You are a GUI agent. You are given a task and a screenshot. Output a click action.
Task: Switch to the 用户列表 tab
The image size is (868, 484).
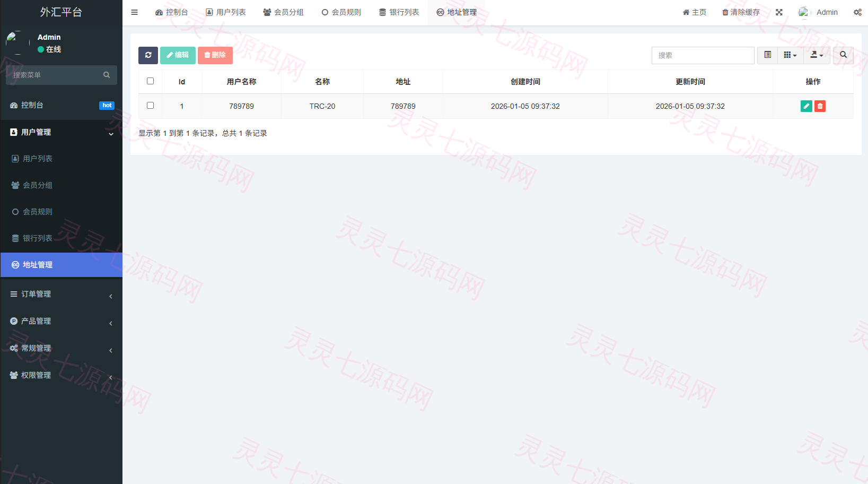coord(226,12)
